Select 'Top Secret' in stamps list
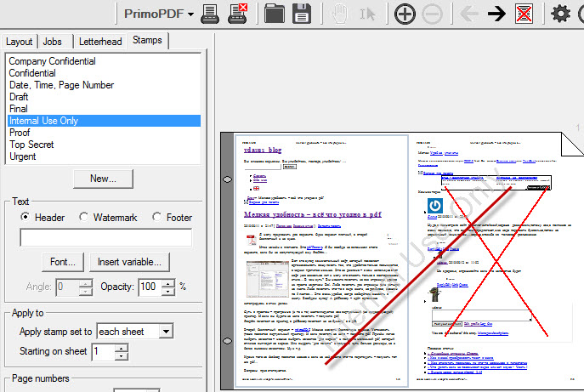 coord(31,145)
